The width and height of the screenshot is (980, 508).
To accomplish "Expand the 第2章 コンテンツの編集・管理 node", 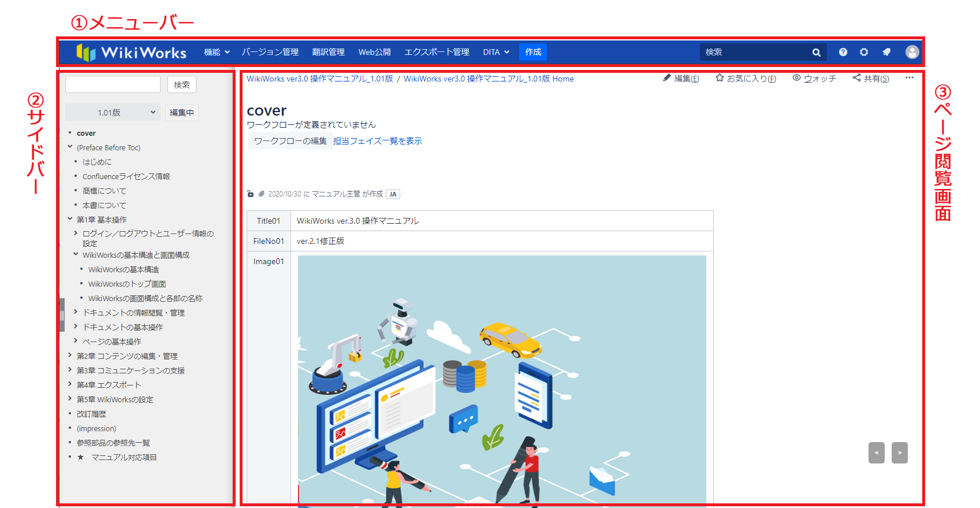I will point(70,355).
